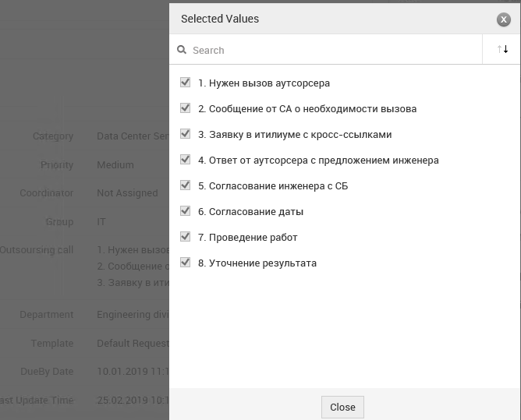The width and height of the screenshot is (521, 420).
Task: Toggle checkbox for 'Ответ от аутсорсера с предложением инженера'
Action: pos(185,160)
